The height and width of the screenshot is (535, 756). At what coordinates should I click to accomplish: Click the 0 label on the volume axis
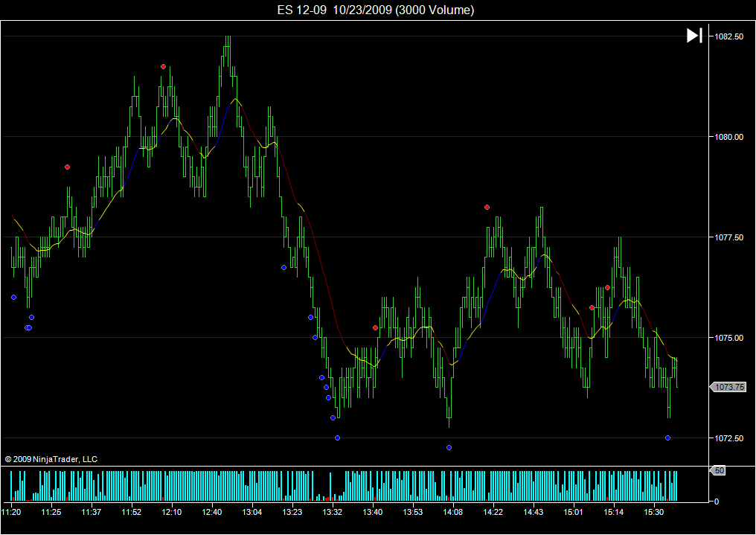point(717,502)
